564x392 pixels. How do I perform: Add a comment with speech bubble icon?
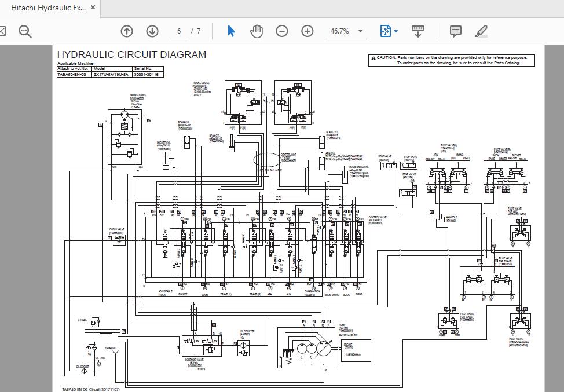click(456, 31)
